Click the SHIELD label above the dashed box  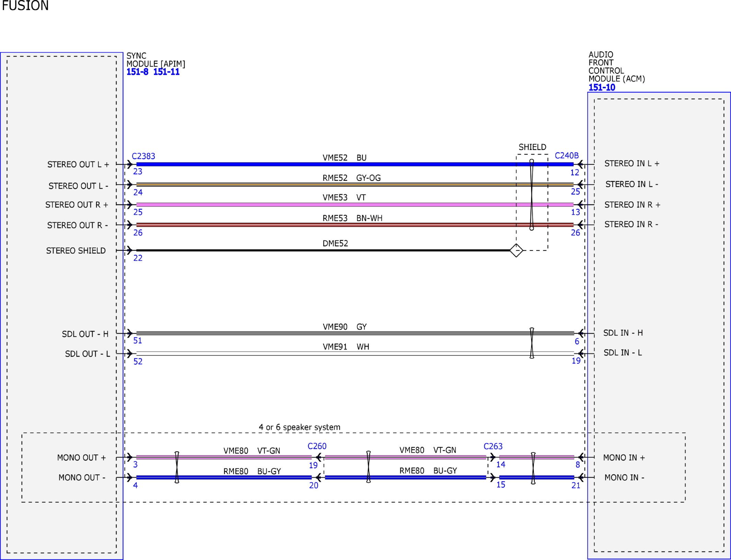pyautogui.click(x=532, y=147)
